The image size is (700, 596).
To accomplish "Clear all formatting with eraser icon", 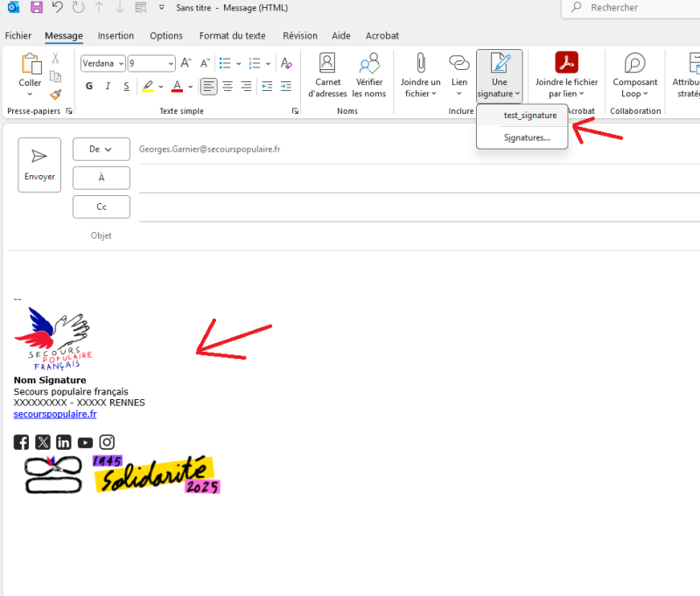I will [288, 63].
